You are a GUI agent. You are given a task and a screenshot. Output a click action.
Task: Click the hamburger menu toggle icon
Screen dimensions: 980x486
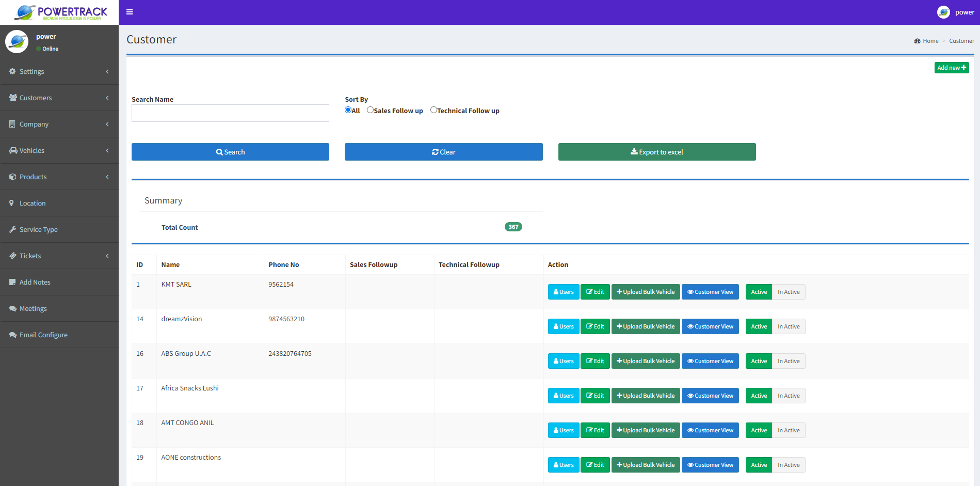[x=130, y=12]
